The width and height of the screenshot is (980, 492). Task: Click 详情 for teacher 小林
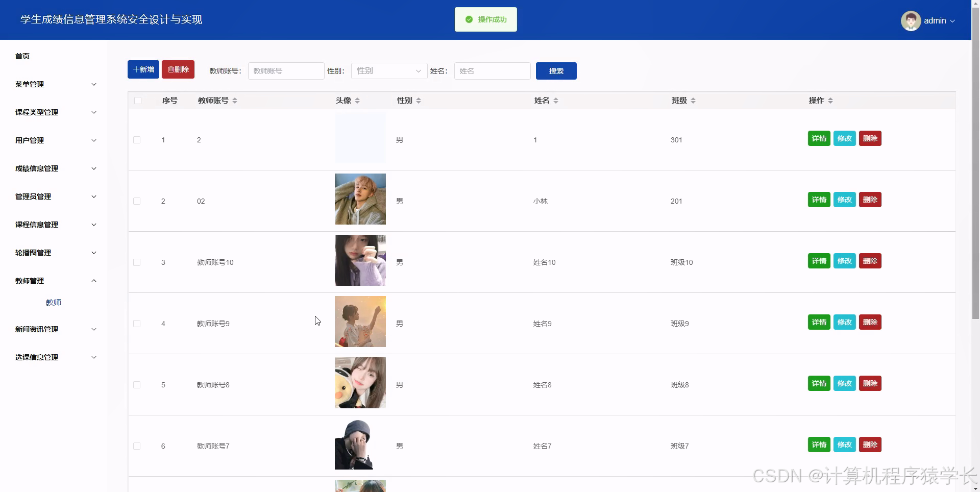(x=819, y=200)
